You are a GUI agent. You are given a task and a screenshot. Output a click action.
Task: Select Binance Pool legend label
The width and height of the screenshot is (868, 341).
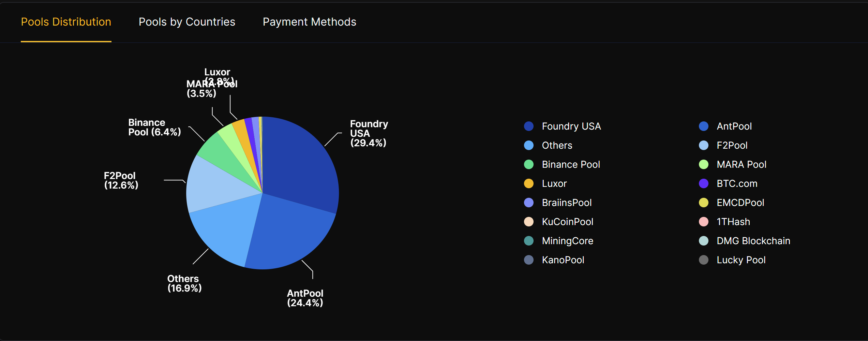pyautogui.click(x=571, y=164)
